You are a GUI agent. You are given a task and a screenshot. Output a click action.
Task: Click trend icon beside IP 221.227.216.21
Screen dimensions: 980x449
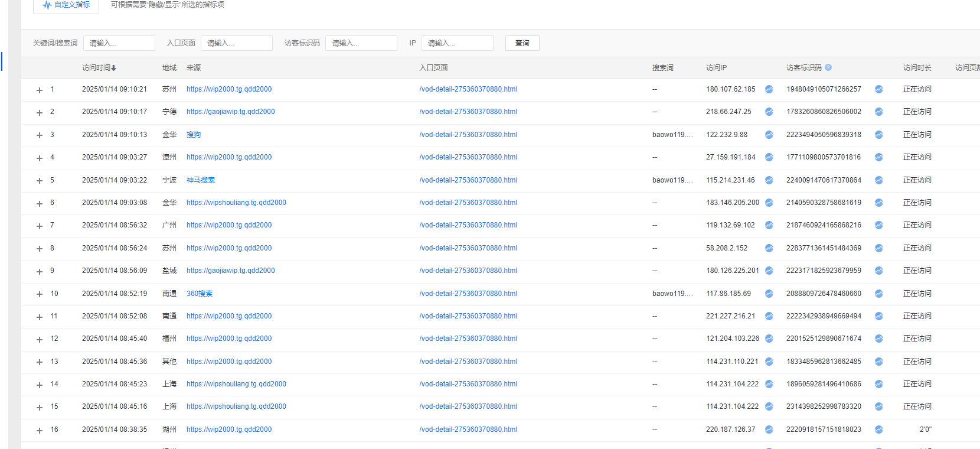[x=769, y=316]
